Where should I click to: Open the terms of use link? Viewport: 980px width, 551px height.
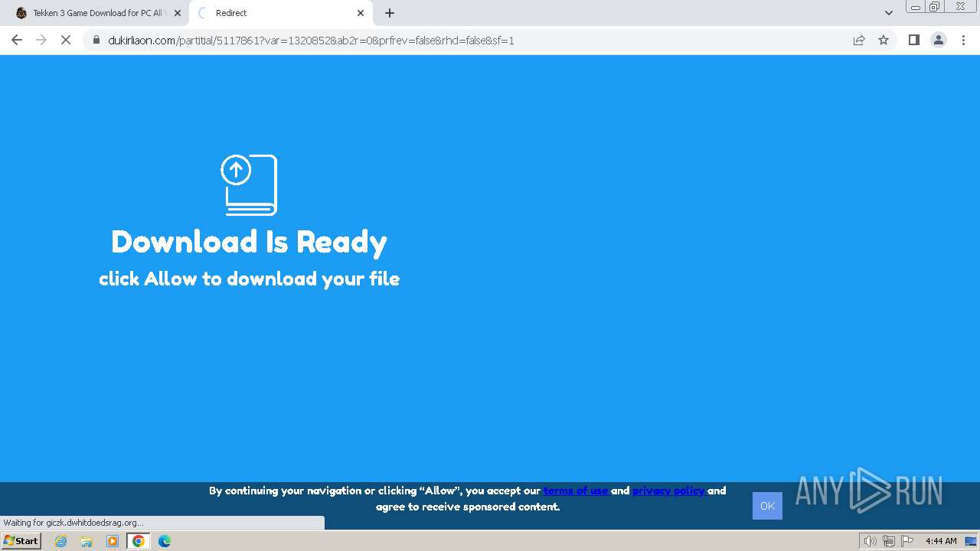(x=577, y=491)
